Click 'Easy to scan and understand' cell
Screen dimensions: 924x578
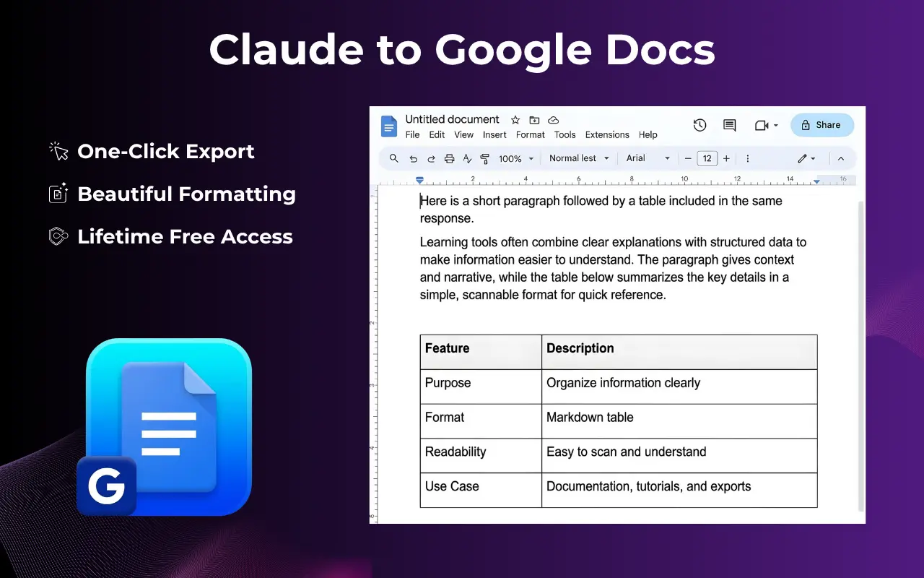click(679, 455)
